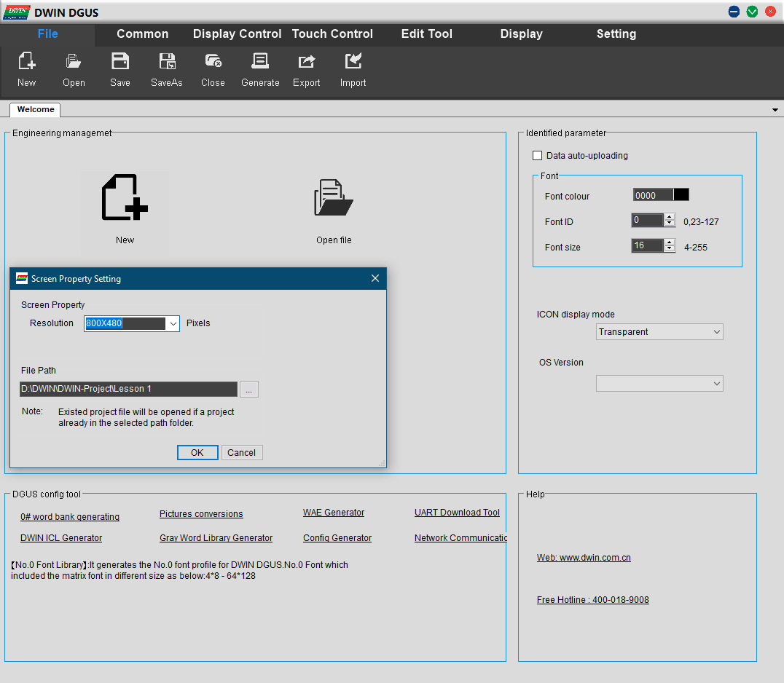Open the Common menu tab
784x683 pixels.
tap(143, 34)
